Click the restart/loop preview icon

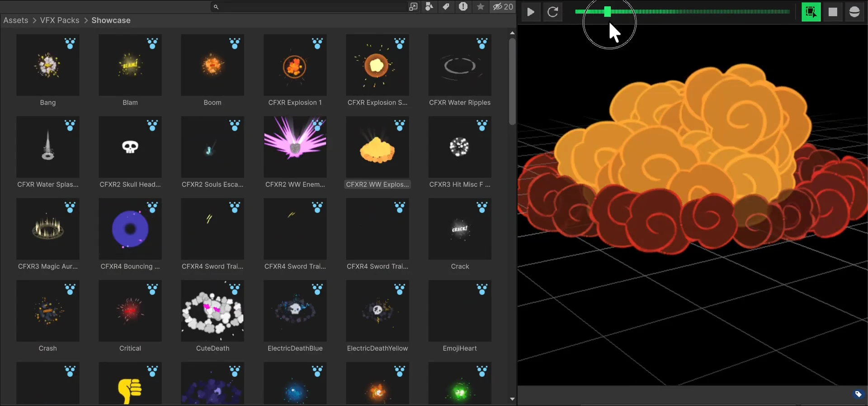552,12
